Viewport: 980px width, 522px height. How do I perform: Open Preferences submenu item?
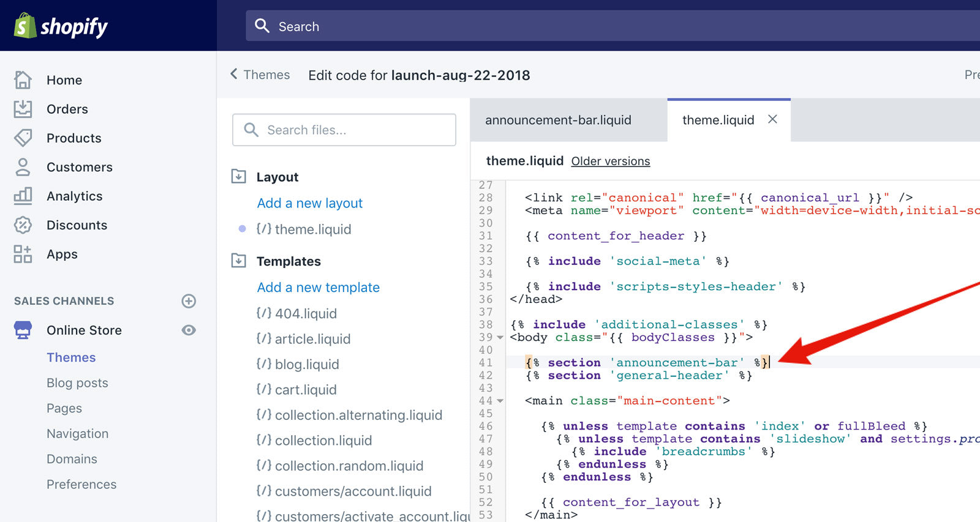[x=81, y=484]
